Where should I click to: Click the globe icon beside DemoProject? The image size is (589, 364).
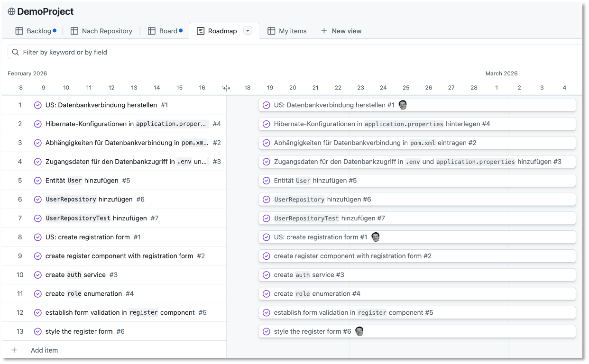pyautogui.click(x=11, y=12)
